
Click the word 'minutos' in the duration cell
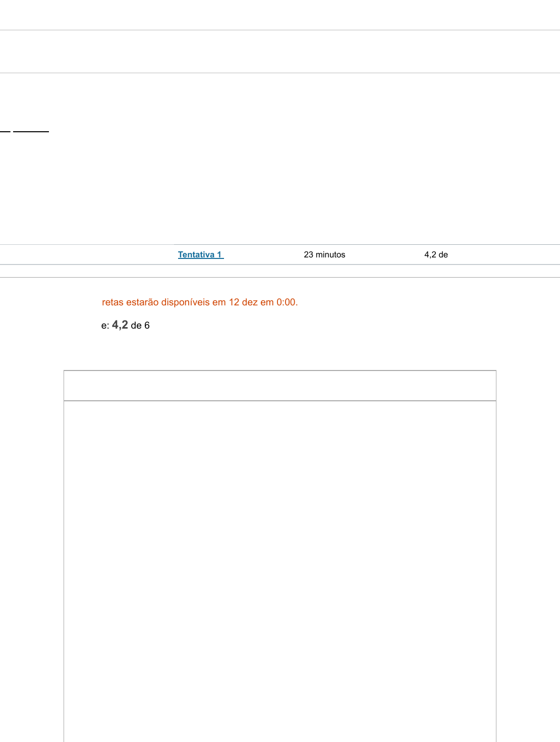point(330,255)
